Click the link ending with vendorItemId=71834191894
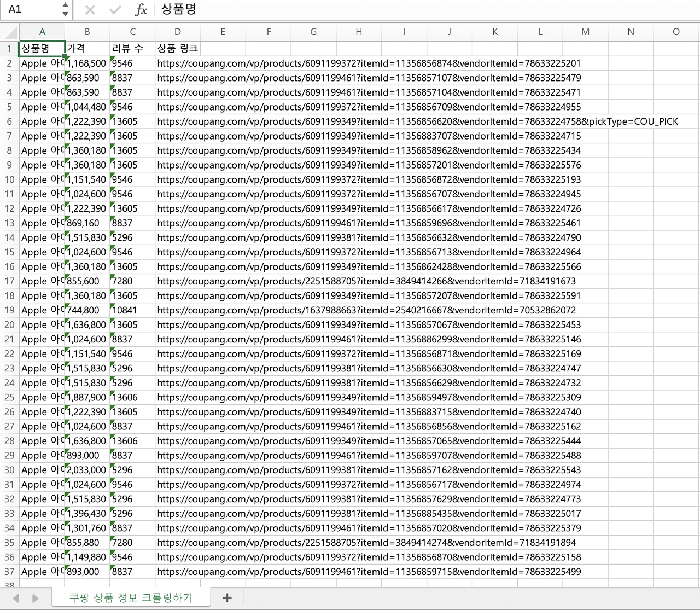The width and height of the screenshot is (700, 610). (x=366, y=543)
